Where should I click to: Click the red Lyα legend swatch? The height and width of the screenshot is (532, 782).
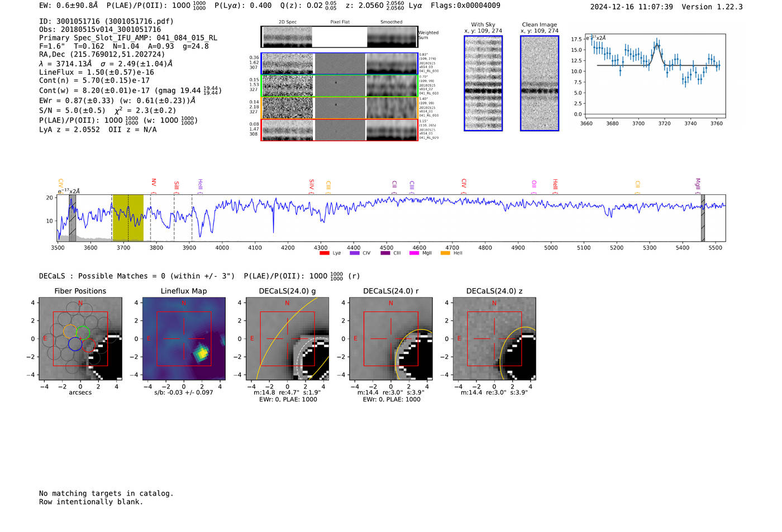tap(324, 253)
